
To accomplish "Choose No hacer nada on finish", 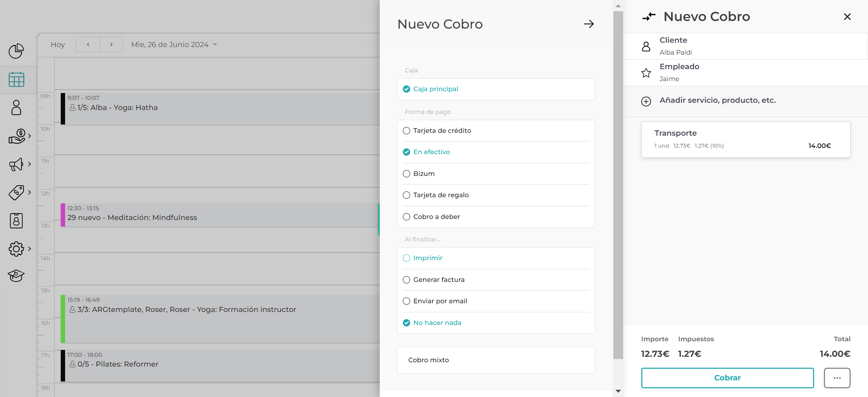I will 496,323.
